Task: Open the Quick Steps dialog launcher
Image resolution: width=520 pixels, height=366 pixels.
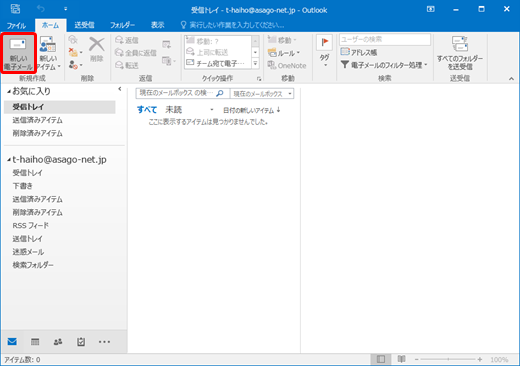Action: pos(259,79)
